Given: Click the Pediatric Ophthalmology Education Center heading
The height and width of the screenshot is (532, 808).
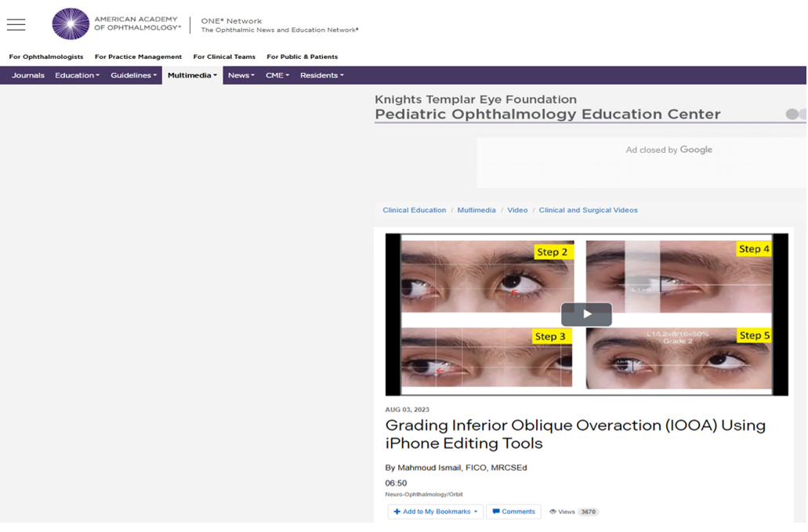Looking at the screenshot, I should tap(547, 114).
